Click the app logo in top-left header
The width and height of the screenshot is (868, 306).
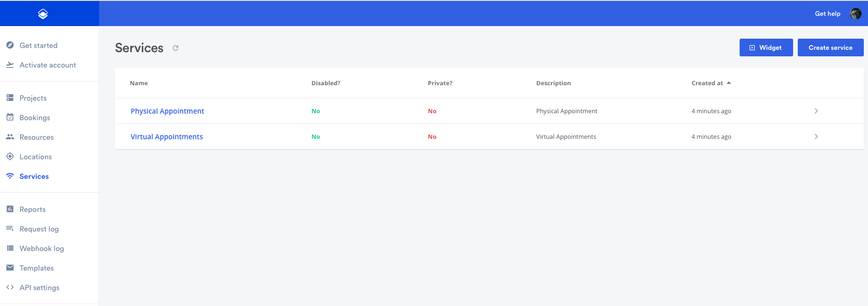pos(43,14)
